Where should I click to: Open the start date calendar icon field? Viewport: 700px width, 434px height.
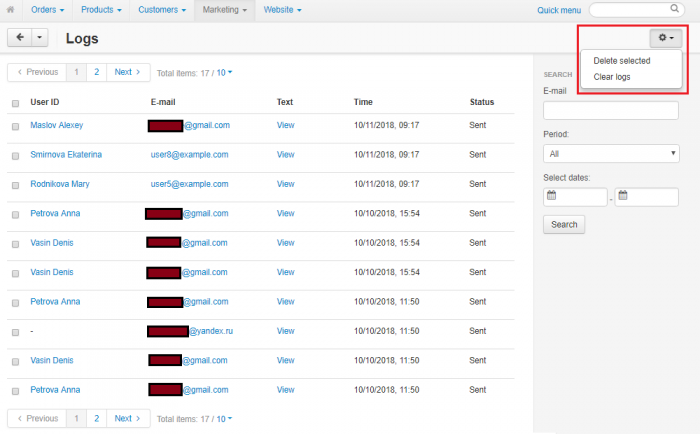tap(575, 197)
